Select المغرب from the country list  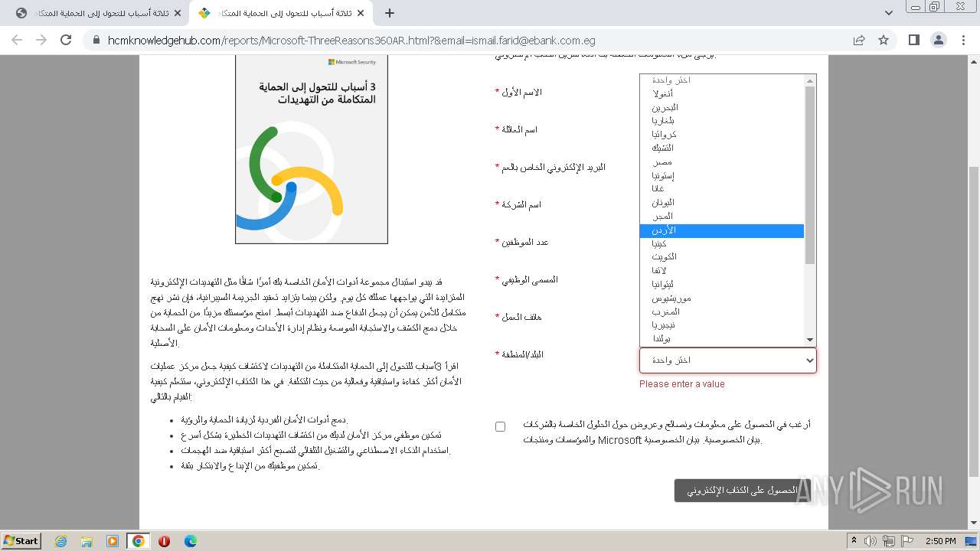coord(722,312)
